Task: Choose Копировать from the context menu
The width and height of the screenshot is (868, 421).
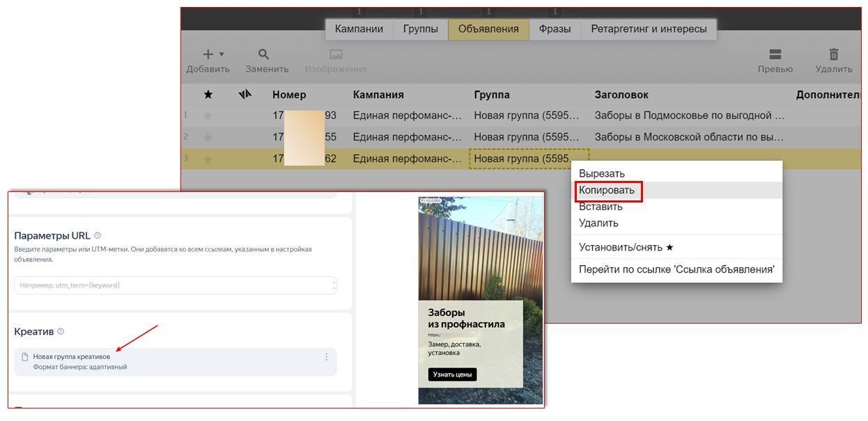Action: tap(607, 190)
